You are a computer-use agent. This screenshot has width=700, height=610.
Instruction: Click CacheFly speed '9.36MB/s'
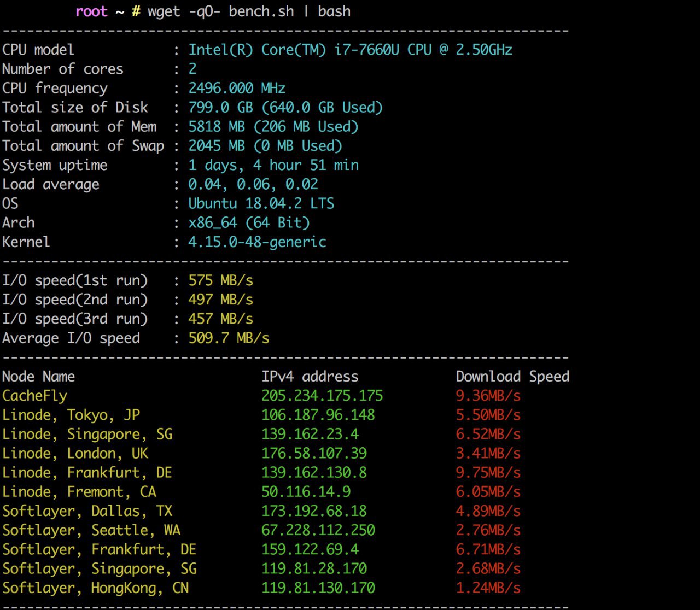click(488, 396)
